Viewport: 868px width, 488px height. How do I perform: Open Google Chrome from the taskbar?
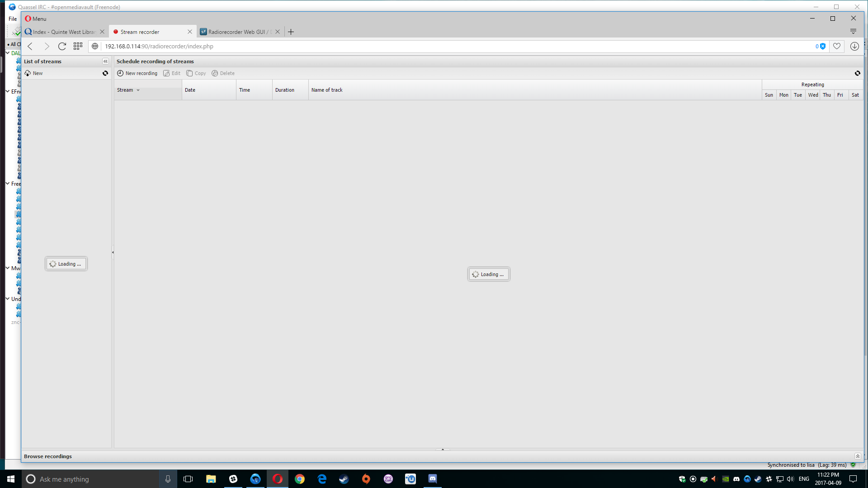click(x=300, y=479)
